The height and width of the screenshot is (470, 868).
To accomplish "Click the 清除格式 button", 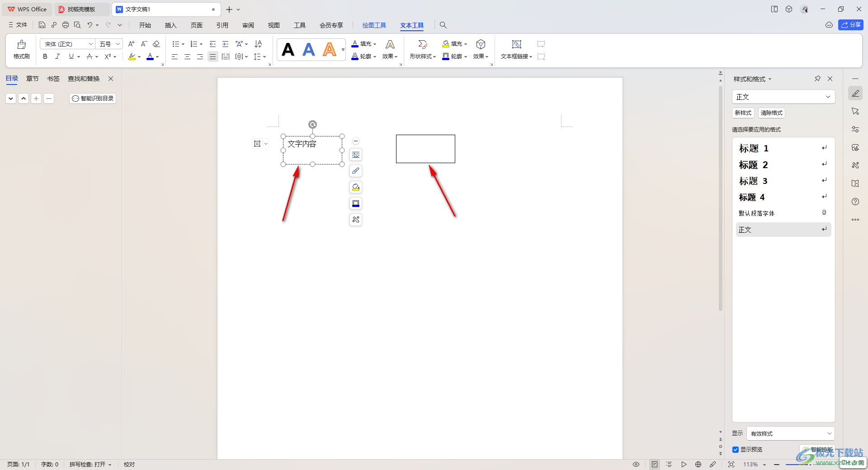I will (772, 113).
